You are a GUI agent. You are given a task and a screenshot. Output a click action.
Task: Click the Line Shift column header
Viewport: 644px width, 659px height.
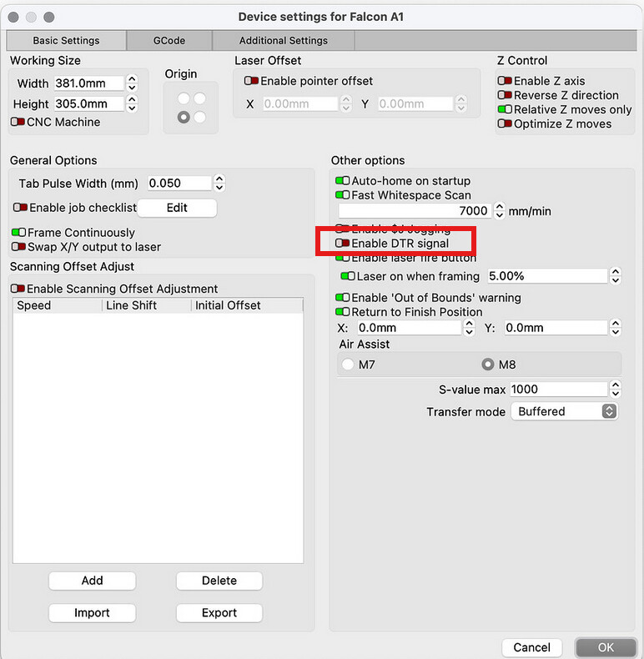[147, 305]
